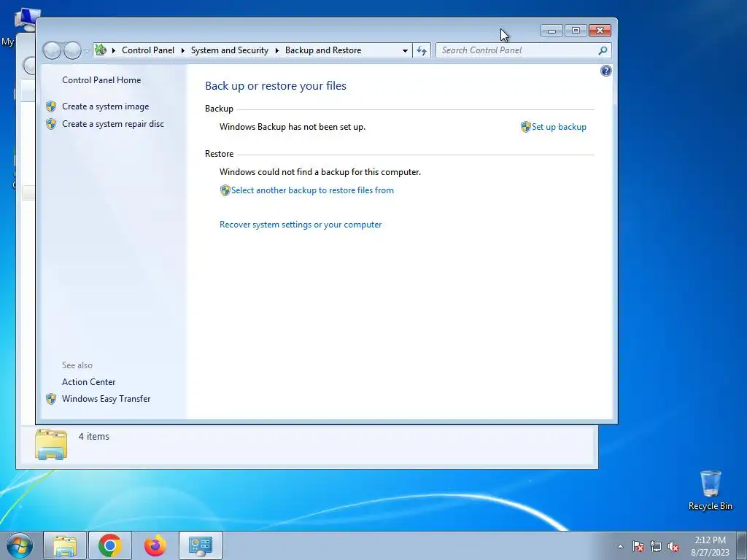Click Create a system image link
747x560 pixels.
[105, 106]
